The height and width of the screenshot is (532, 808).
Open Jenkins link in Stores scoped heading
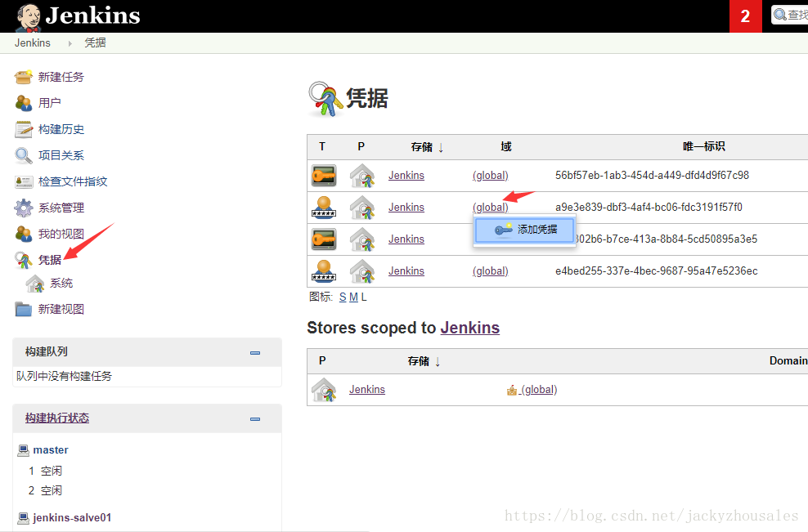click(470, 328)
